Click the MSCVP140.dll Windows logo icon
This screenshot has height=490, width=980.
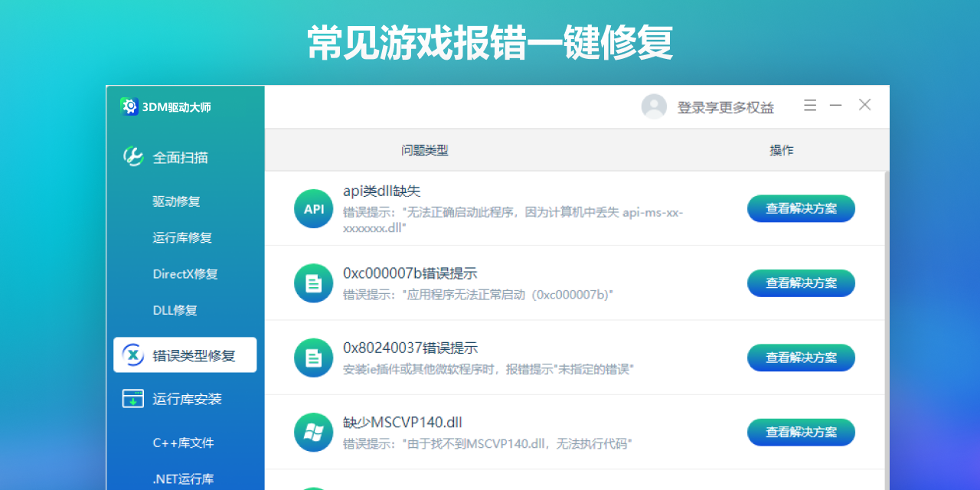[313, 433]
